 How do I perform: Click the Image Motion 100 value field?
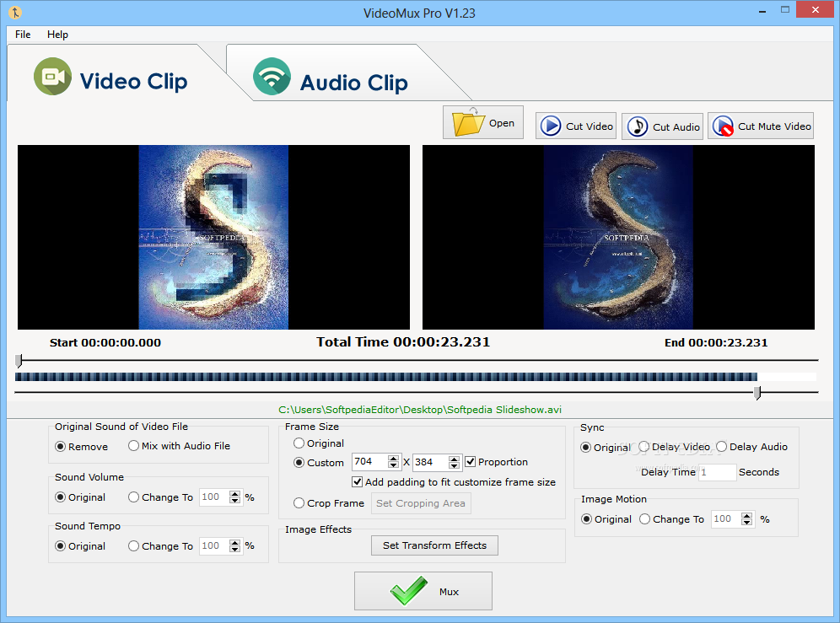tap(726, 519)
